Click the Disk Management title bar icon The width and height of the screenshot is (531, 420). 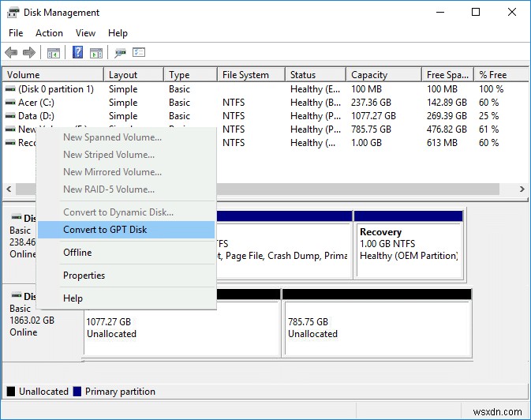tap(13, 13)
